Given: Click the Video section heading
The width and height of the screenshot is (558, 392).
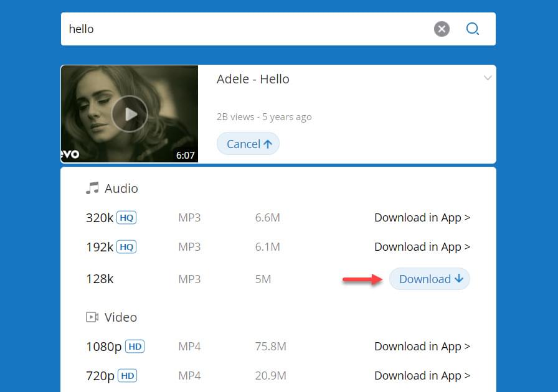Looking at the screenshot, I should click(x=120, y=317).
